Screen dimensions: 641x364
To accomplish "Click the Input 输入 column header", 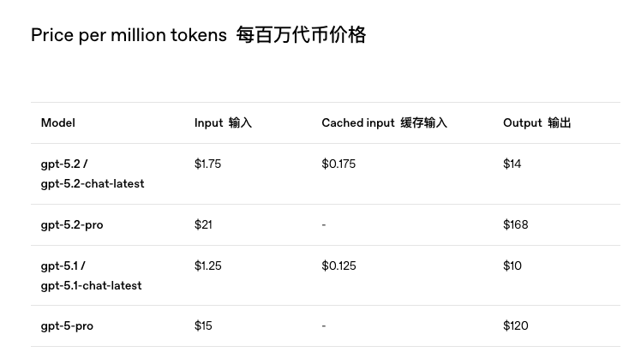I will click(x=223, y=123).
